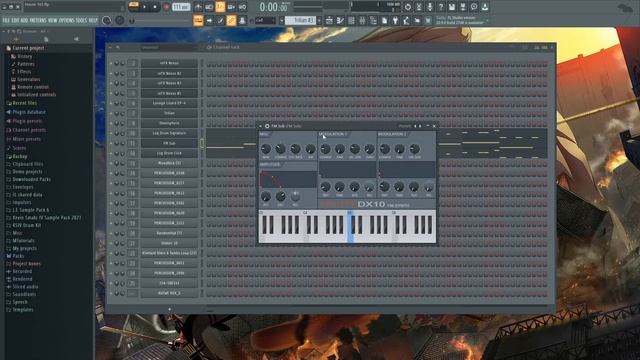This screenshot has width=640, height=360.
Task: Open the HELP menu
Action: 93,20
